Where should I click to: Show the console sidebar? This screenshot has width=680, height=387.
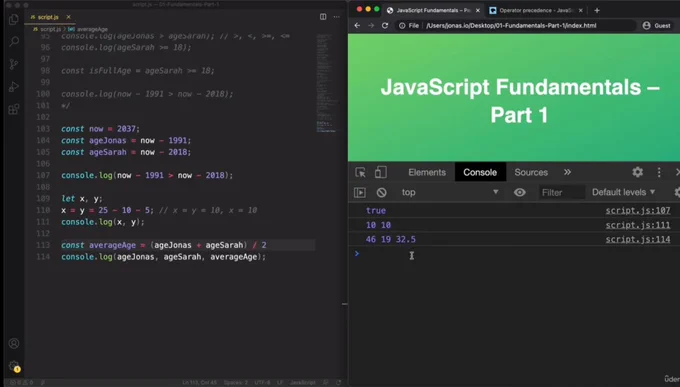(360, 192)
